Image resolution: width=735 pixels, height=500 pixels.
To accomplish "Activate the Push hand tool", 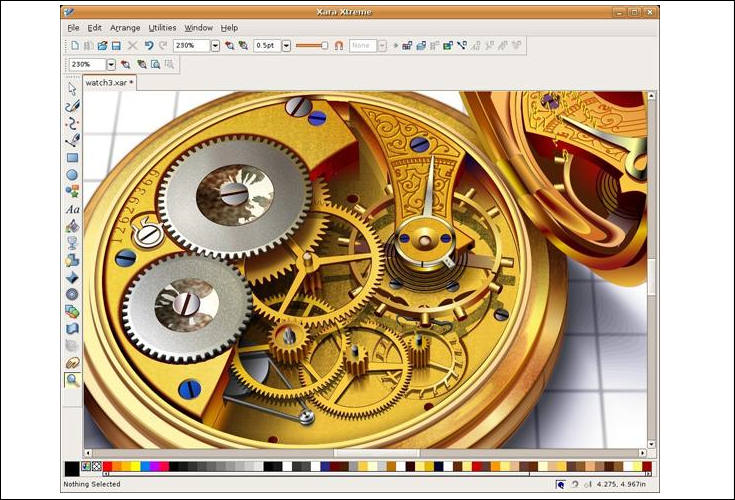I will (72, 362).
